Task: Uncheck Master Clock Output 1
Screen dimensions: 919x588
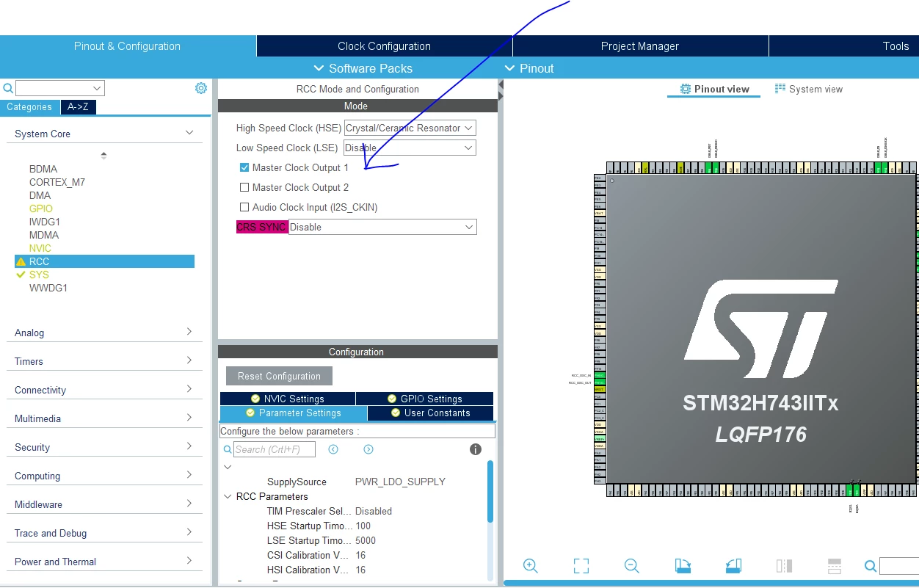Action: [244, 167]
